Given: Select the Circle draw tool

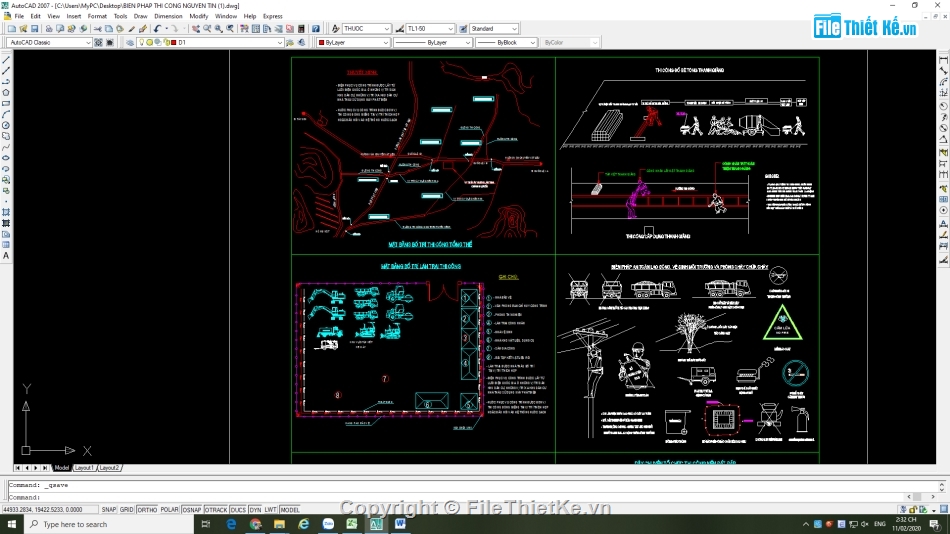Looking at the screenshot, I should [x=6, y=125].
